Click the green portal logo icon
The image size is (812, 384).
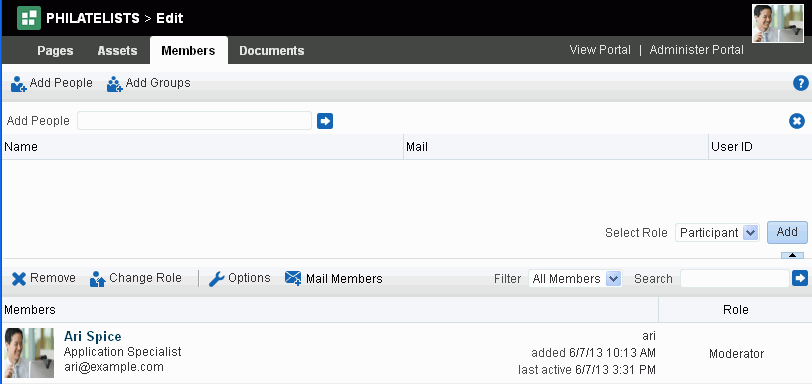tap(29, 18)
